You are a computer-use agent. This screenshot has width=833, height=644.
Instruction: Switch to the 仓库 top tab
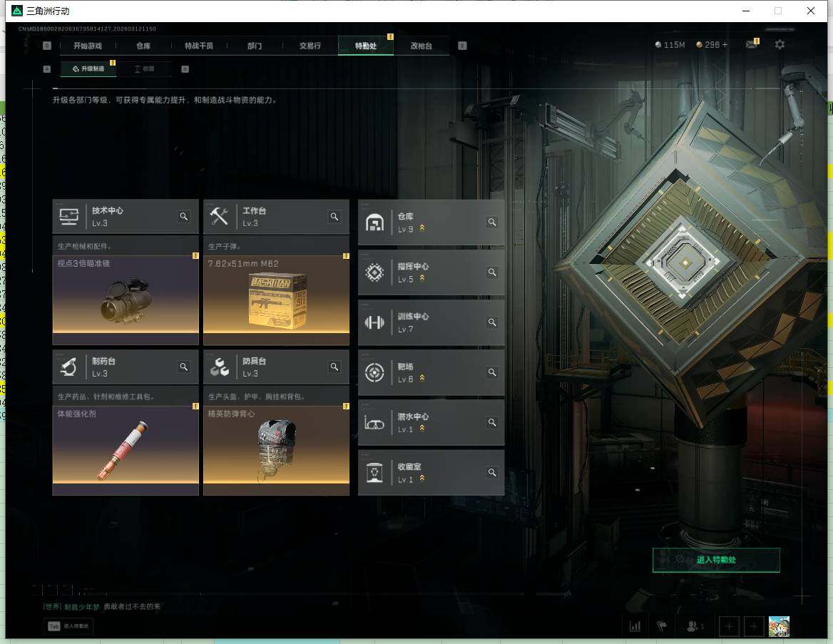143,46
